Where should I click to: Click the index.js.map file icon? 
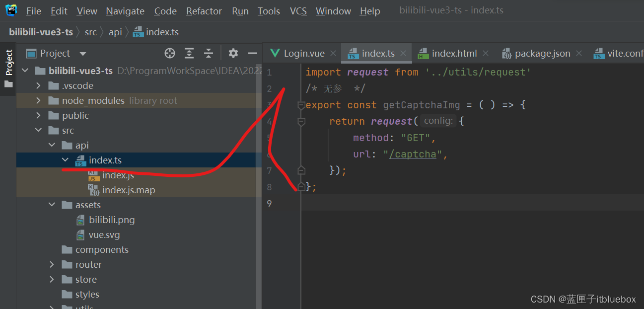(93, 190)
